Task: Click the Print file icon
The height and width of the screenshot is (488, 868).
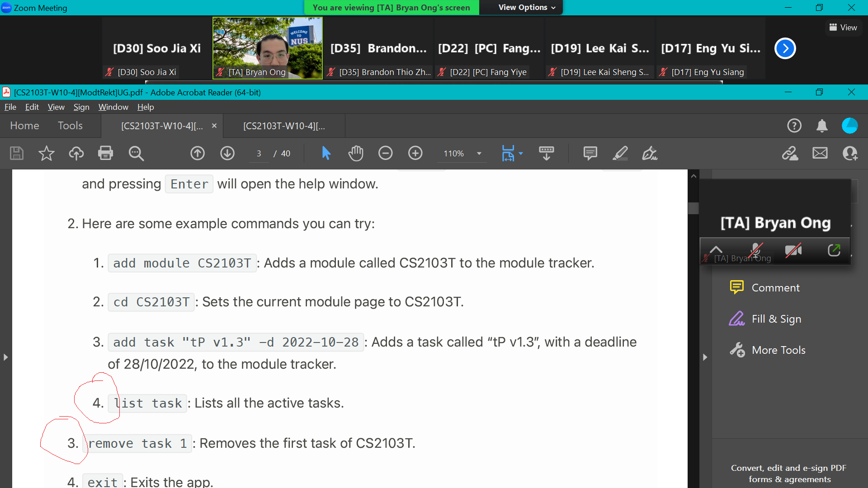Action: tap(105, 154)
